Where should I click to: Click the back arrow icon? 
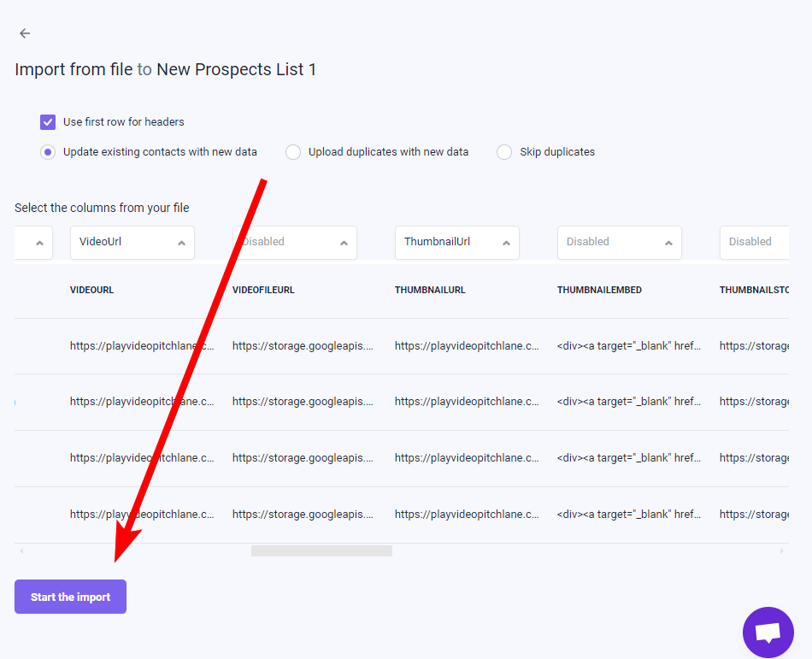(x=25, y=33)
